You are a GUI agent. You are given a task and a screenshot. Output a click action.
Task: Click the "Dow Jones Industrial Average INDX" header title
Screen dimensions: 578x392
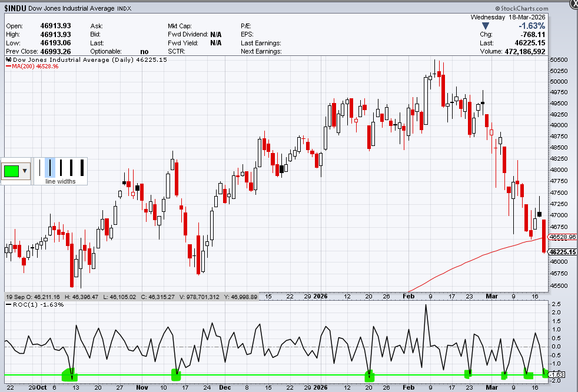(79, 8)
